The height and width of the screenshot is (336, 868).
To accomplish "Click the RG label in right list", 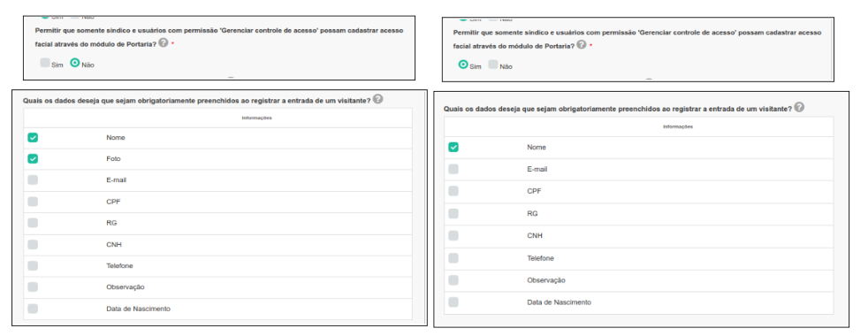I will (532, 213).
